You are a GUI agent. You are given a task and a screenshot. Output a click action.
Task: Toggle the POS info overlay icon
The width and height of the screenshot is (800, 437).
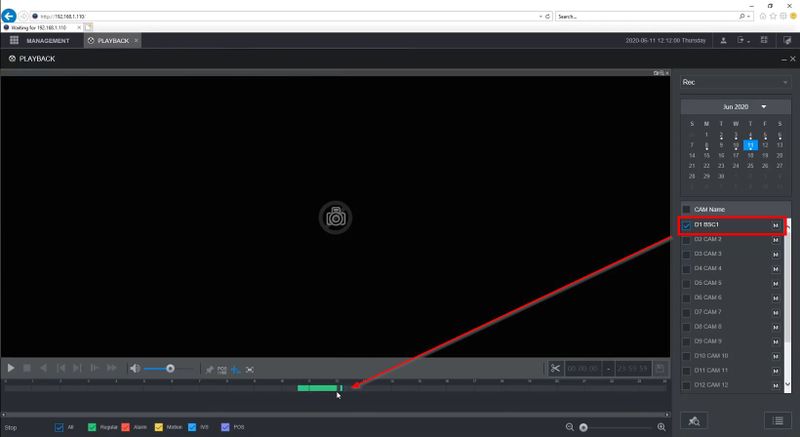pos(222,370)
